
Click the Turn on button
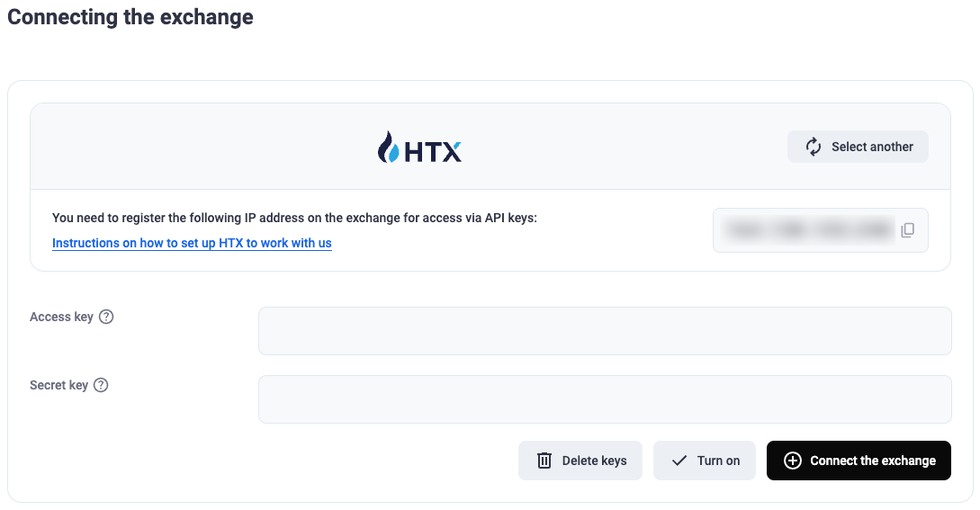point(705,461)
